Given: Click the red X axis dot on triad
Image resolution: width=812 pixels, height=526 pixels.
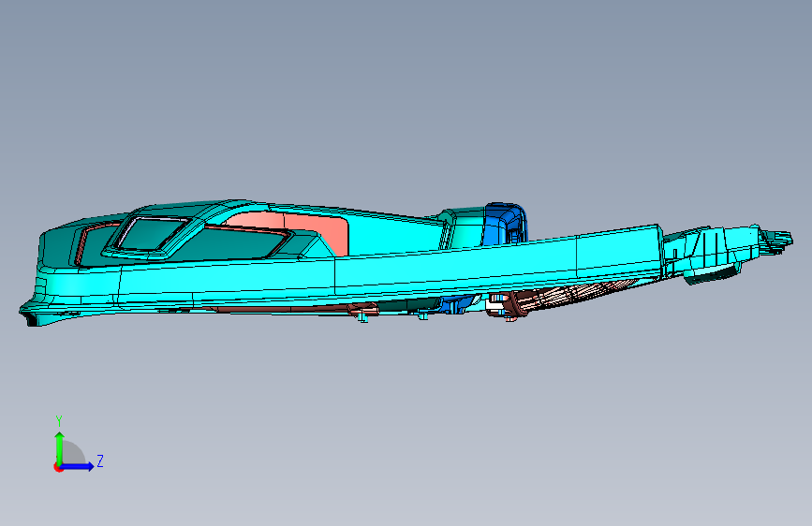Looking at the screenshot, I should [57, 467].
